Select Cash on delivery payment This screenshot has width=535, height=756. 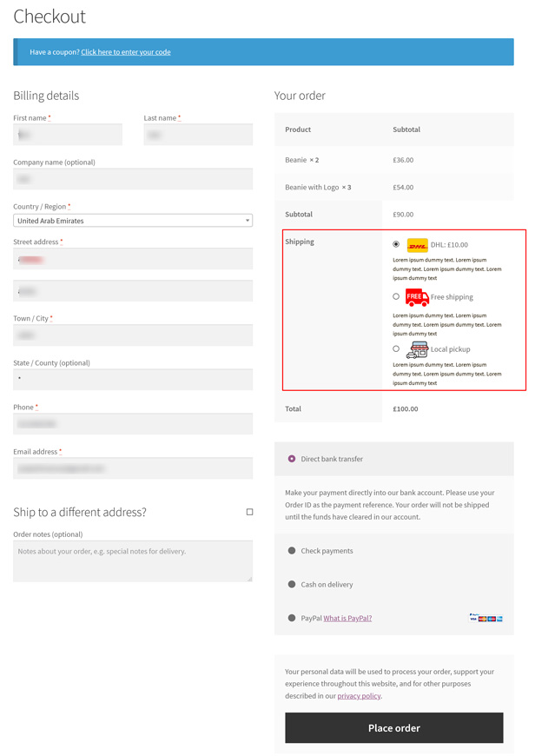click(x=292, y=584)
